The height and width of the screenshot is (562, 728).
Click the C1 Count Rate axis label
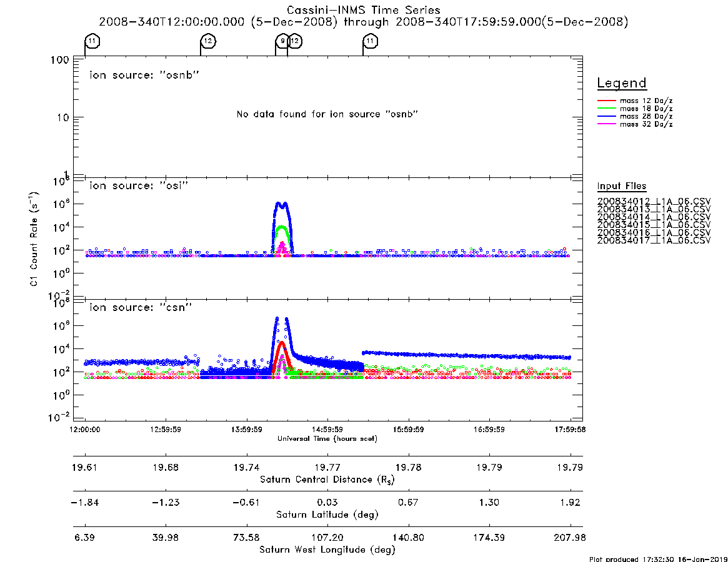[x=34, y=239]
